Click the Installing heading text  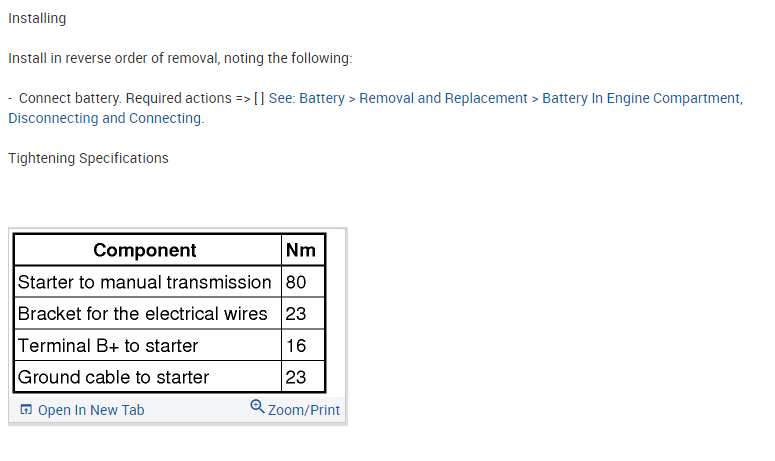[37, 19]
